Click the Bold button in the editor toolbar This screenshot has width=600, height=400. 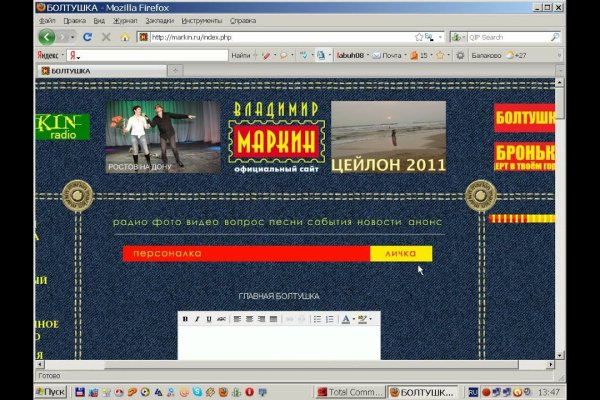tap(185, 319)
